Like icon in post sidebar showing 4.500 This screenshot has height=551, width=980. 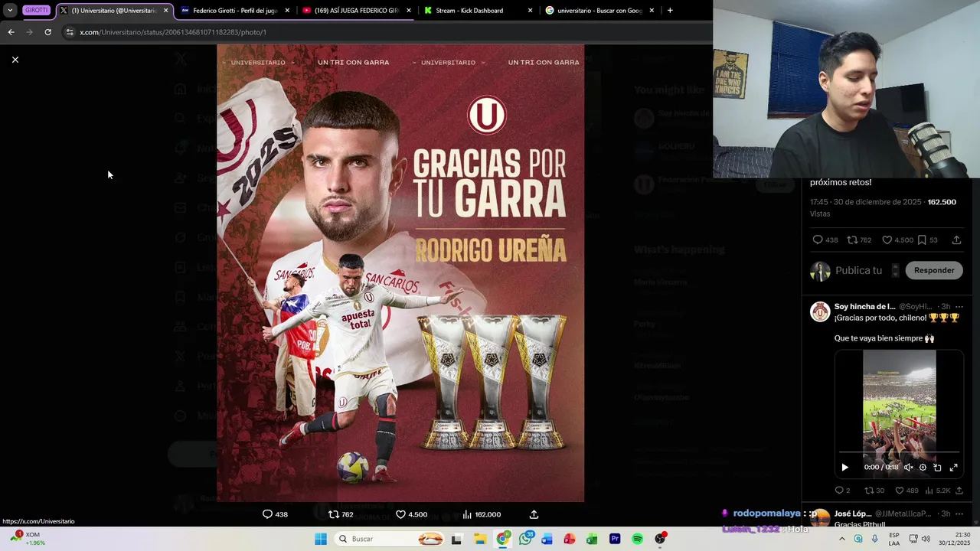pos(887,240)
